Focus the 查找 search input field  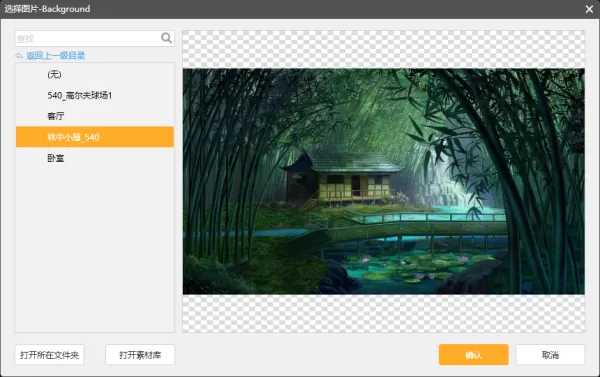click(x=95, y=39)
